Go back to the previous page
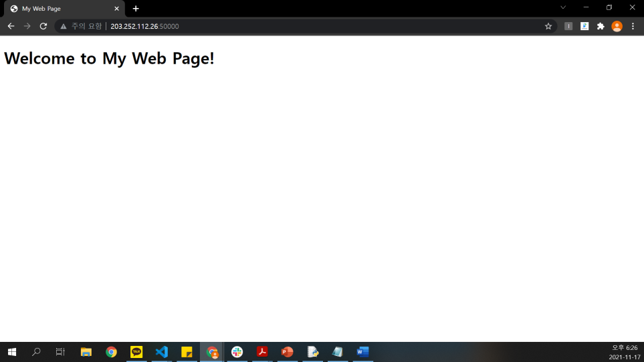This screenshot has width=644, height=362. (x=11, y=26)
